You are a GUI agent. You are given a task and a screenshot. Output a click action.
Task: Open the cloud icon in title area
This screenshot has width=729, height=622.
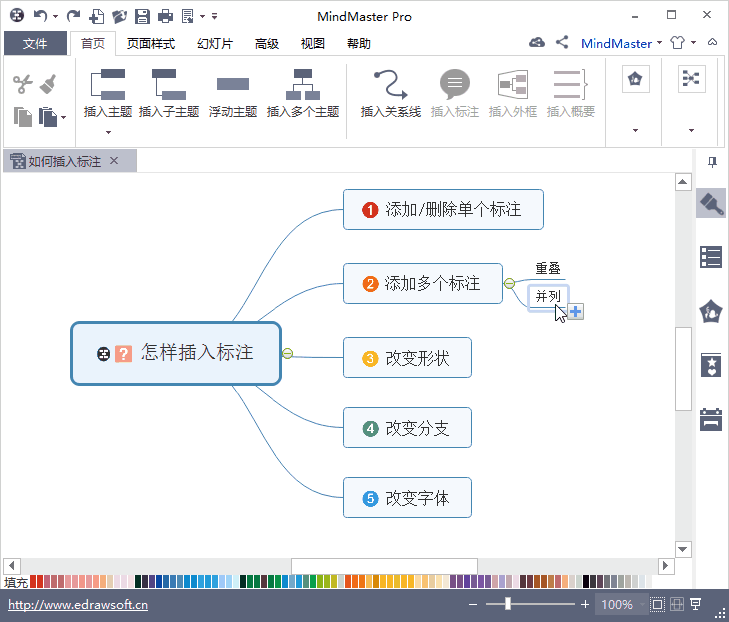(537, 43)
